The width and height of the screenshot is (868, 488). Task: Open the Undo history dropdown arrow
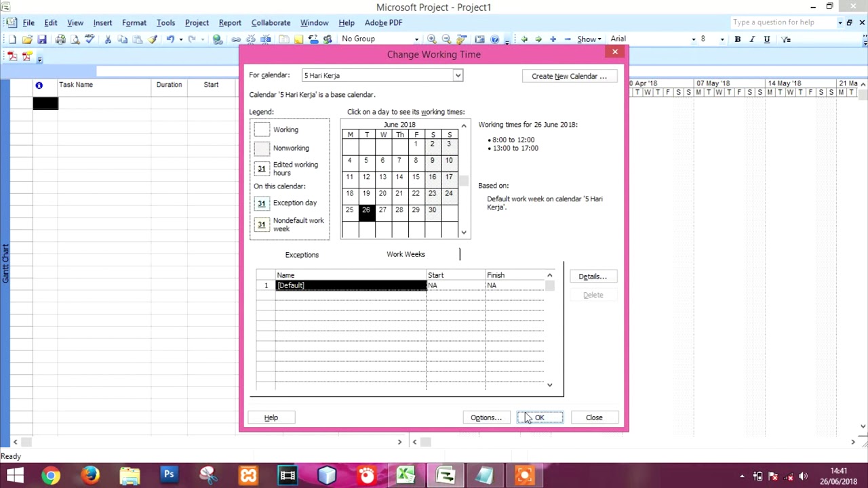tap(180, 39)
